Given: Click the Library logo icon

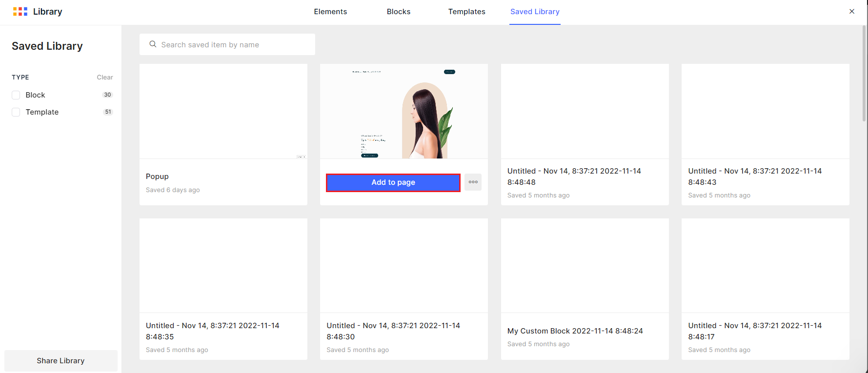Looking at the screenshot, I should click(x=20, y=12).
